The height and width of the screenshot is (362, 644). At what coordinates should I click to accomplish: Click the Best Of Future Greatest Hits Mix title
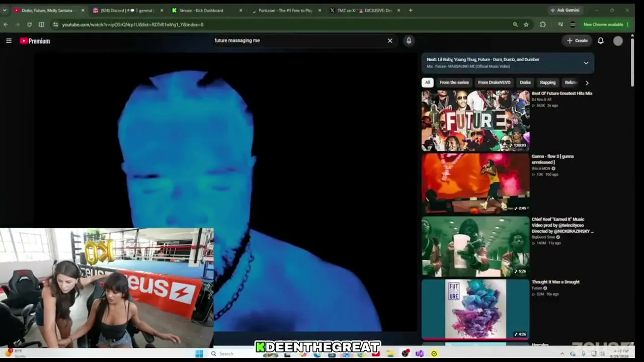(x=562, y=94)
